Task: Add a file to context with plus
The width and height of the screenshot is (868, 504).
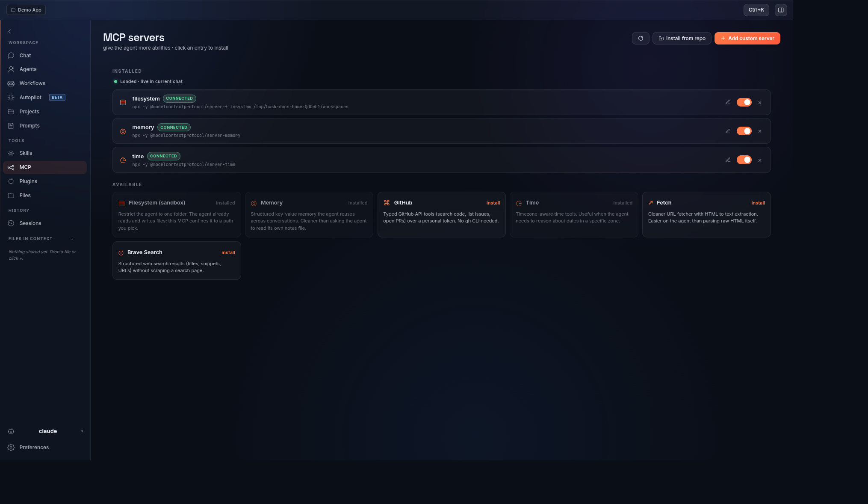Action: point(72,239)
